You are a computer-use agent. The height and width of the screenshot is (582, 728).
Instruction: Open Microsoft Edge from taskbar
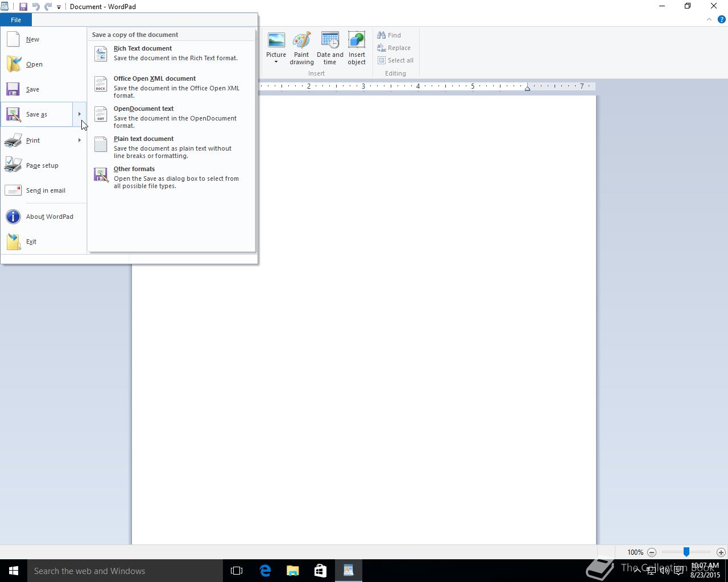(265, 571)
